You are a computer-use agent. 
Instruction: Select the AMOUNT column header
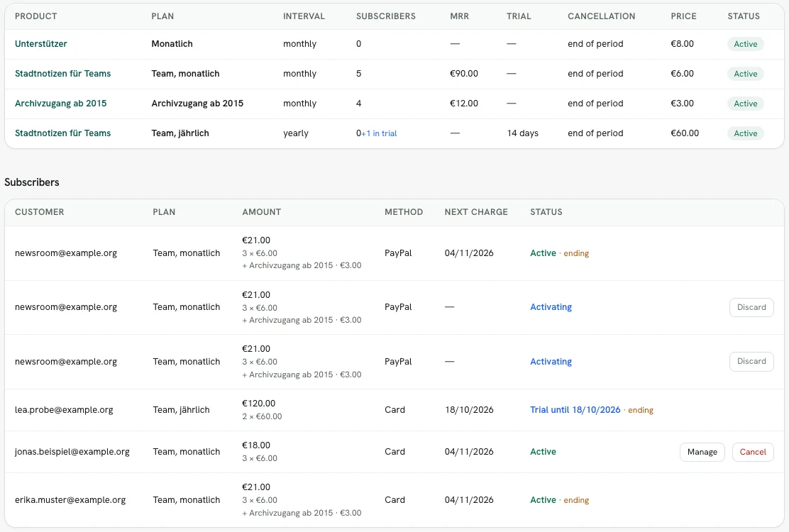tap(262, 211)
